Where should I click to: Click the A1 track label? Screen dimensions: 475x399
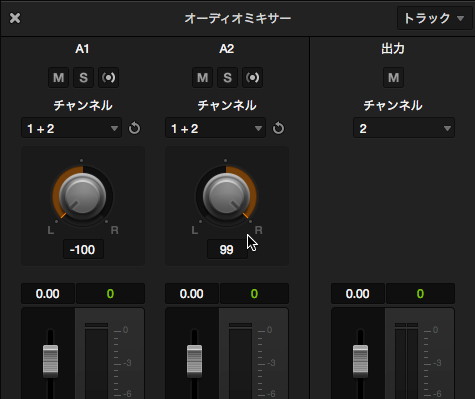pos(82,49)
